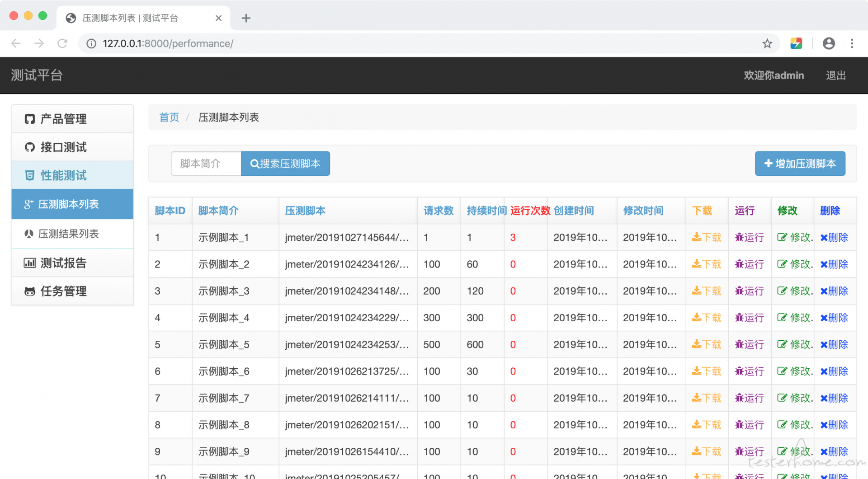The image size is (868, 479).
Task: Delete script 示例脚本_8
Action: 834,425
